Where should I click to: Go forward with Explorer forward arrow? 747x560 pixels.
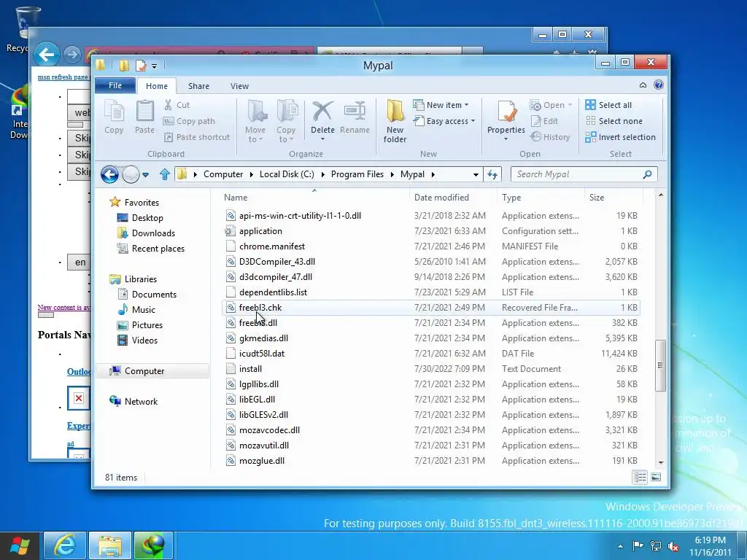[131, 174]
